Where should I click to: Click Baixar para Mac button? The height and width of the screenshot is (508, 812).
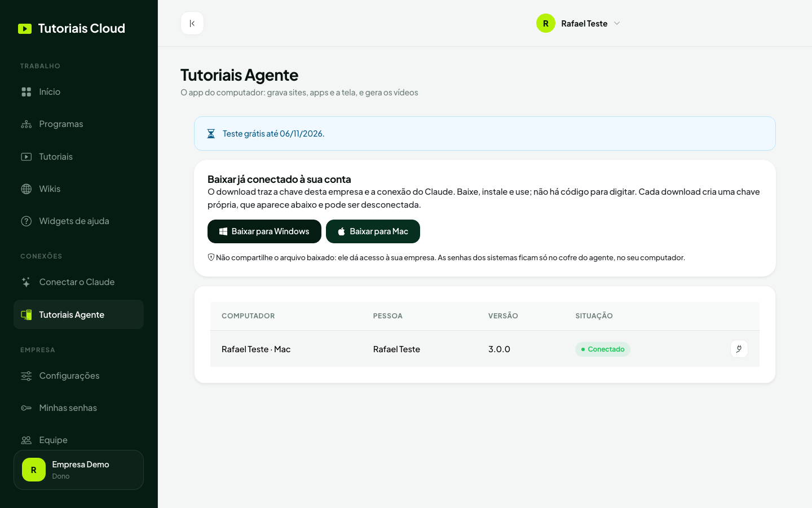pyautogui.click(x=373, y=231)
